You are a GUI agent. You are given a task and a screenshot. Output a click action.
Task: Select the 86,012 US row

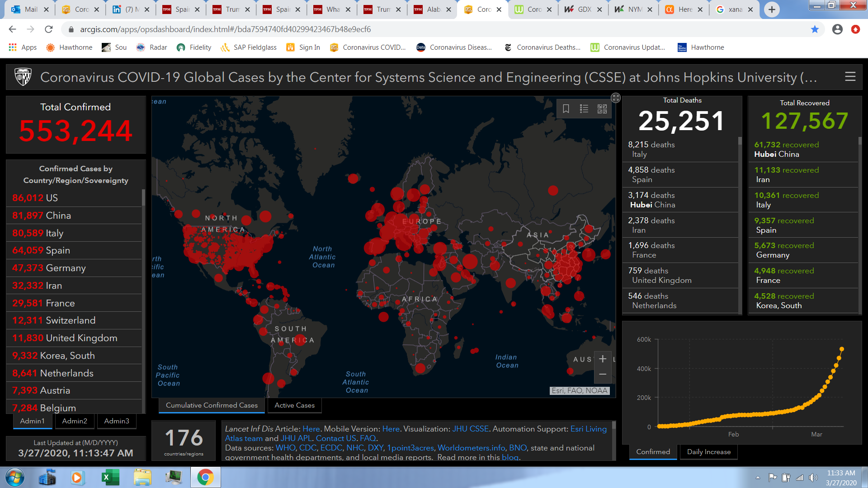tap(74, 198)
